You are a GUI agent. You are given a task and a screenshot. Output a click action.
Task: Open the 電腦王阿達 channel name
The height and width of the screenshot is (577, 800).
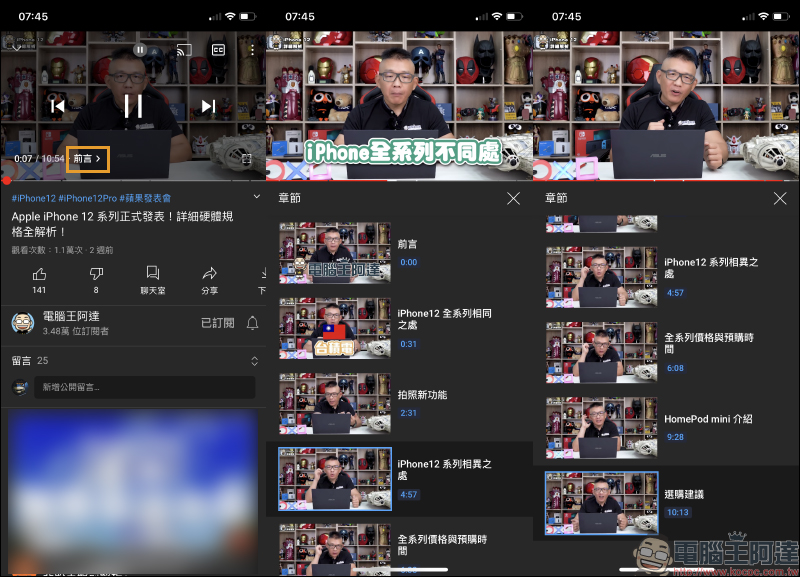click(x=71, y=316)
